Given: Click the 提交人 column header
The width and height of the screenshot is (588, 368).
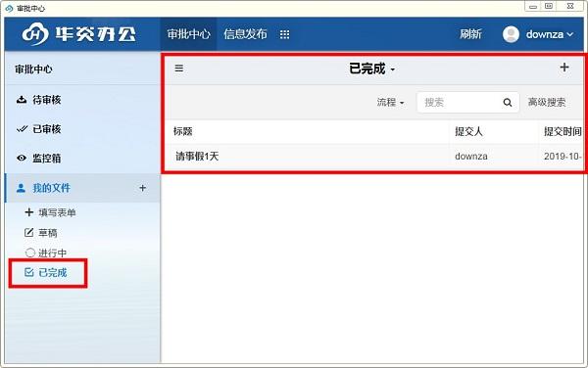Looking at the screenshot, I should [468, 131].
